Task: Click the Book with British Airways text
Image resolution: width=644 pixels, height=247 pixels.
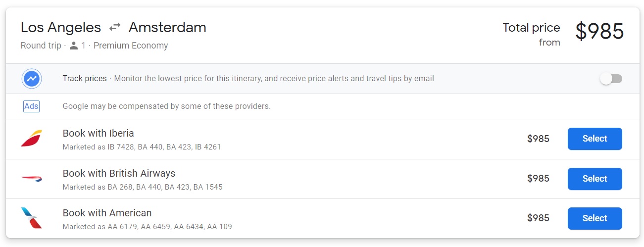Action: click(119, 173)
